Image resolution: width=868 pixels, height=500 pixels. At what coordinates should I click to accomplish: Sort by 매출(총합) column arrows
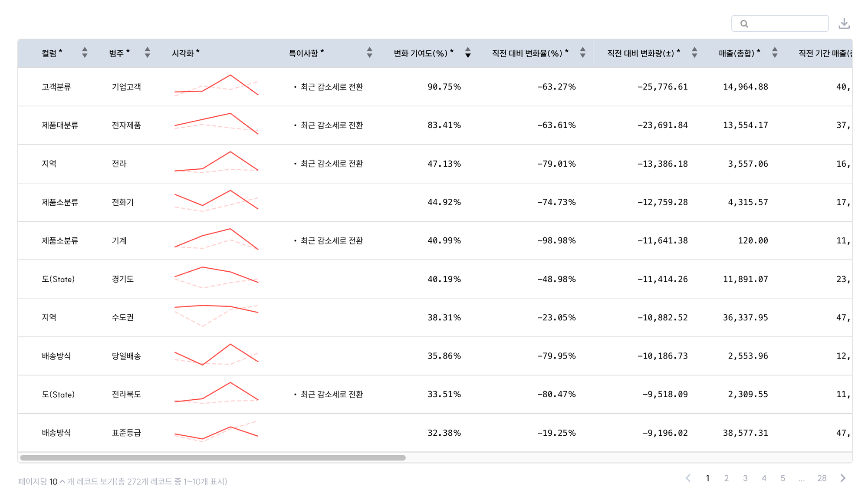coord(774,53)
